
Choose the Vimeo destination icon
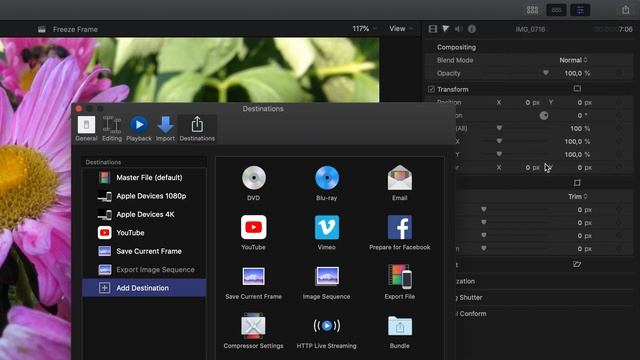coord(327,227)
